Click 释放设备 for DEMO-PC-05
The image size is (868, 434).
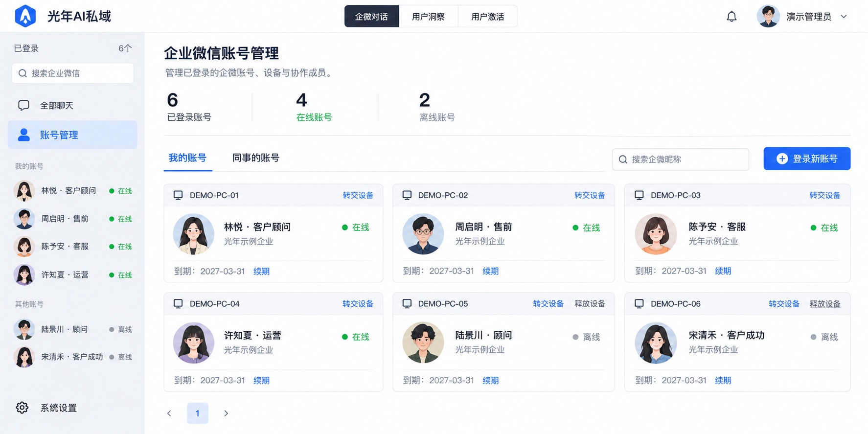(x=590, y=304)
